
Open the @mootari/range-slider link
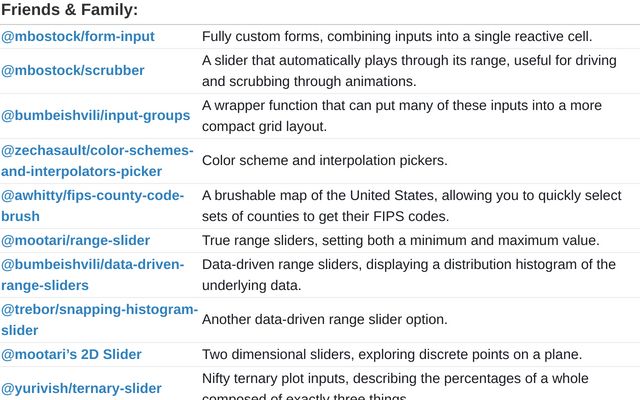(75, 240)
